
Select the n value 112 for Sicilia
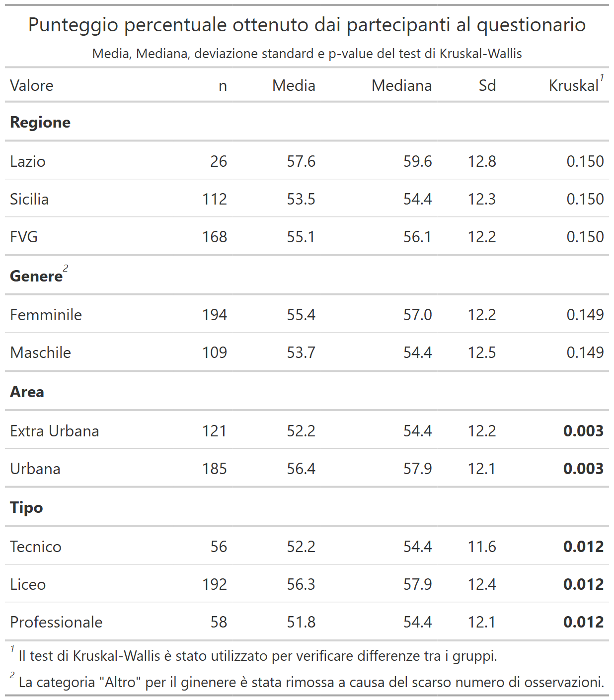click(215, 199)
